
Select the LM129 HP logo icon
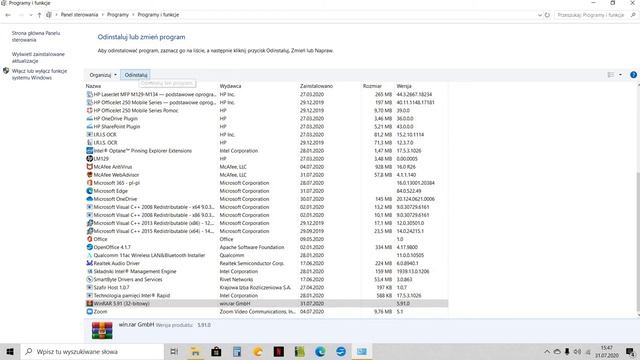tap(89, 158)
